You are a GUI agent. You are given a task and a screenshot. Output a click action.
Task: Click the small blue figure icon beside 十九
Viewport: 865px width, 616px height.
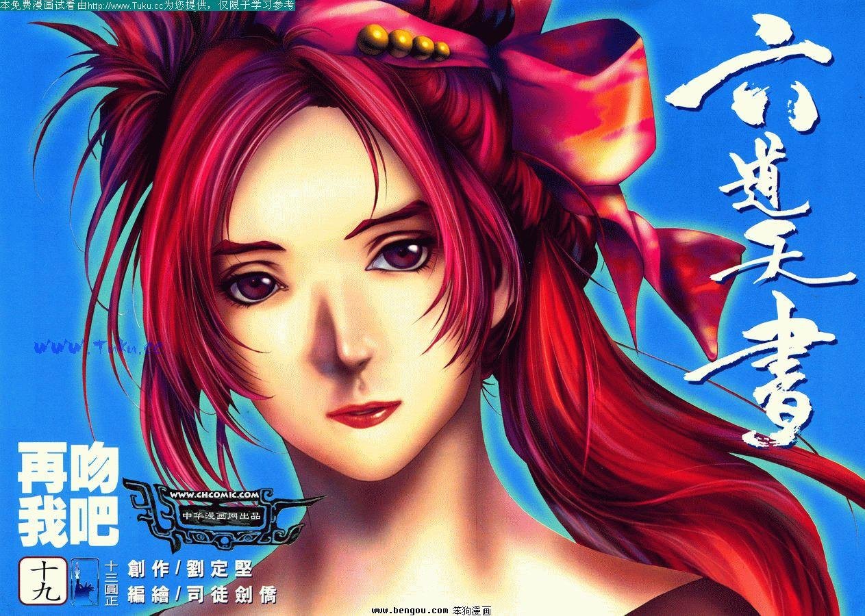(84, 582)
